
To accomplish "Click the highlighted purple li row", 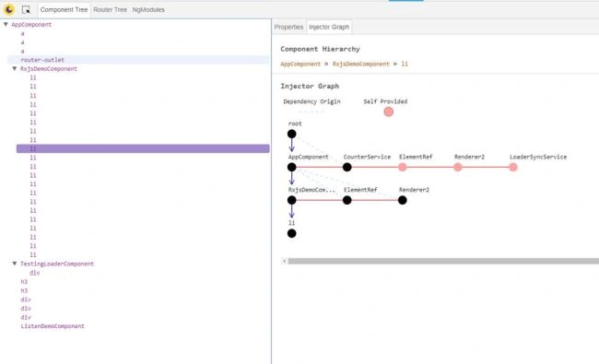I will point(143,148).
